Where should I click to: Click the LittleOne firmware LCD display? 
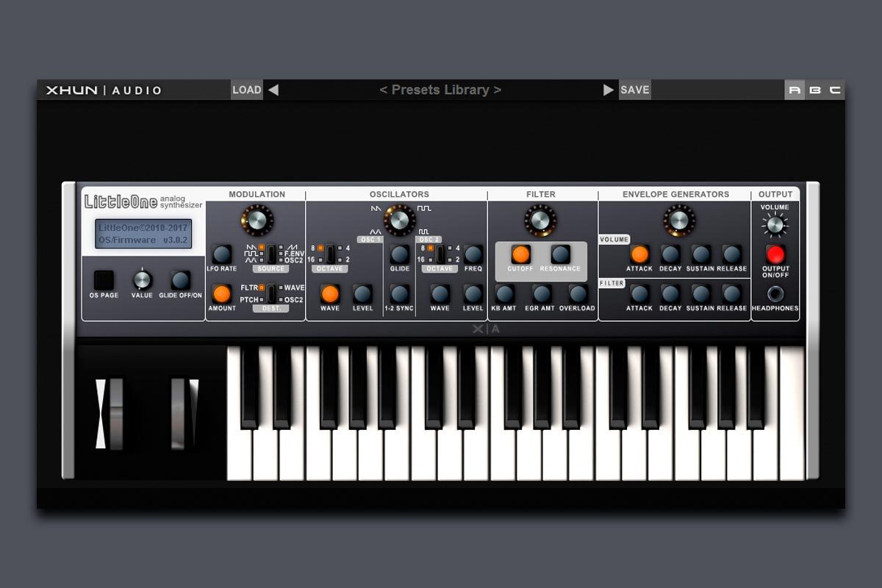pyautogui.click(x=143, y=234)
